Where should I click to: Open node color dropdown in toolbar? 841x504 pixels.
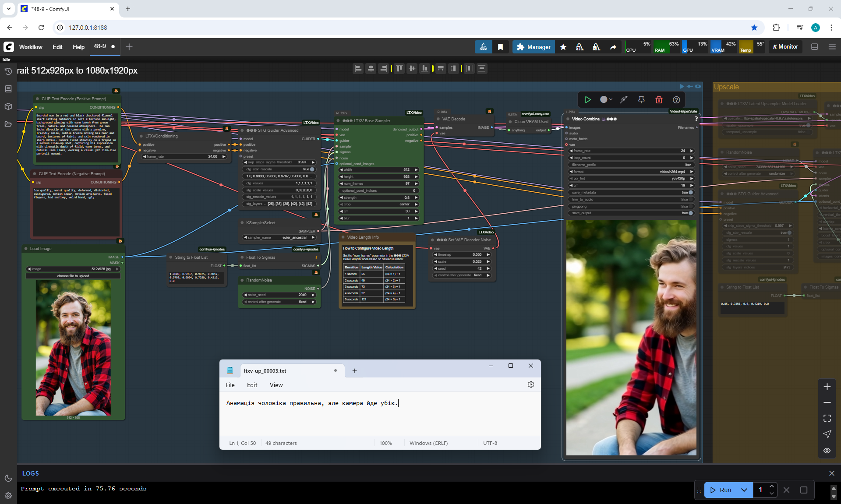point(606,100)
